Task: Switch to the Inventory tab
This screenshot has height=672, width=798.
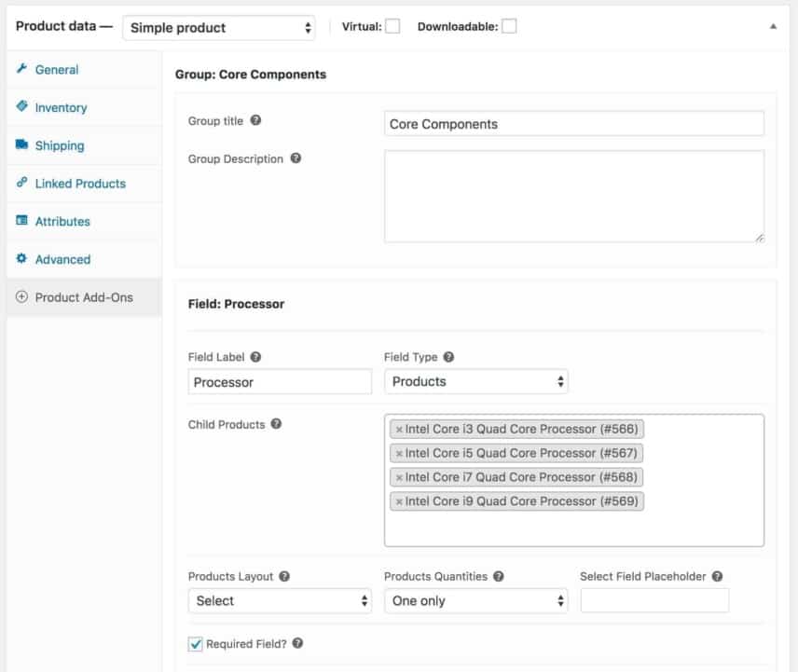Action: [x=60, y=107]
